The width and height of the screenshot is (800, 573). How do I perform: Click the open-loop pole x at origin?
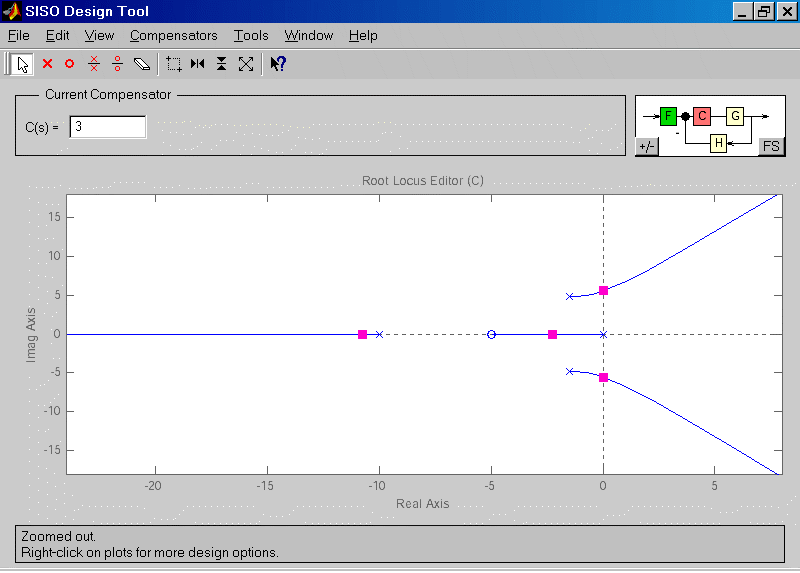(x=603, y=335)
